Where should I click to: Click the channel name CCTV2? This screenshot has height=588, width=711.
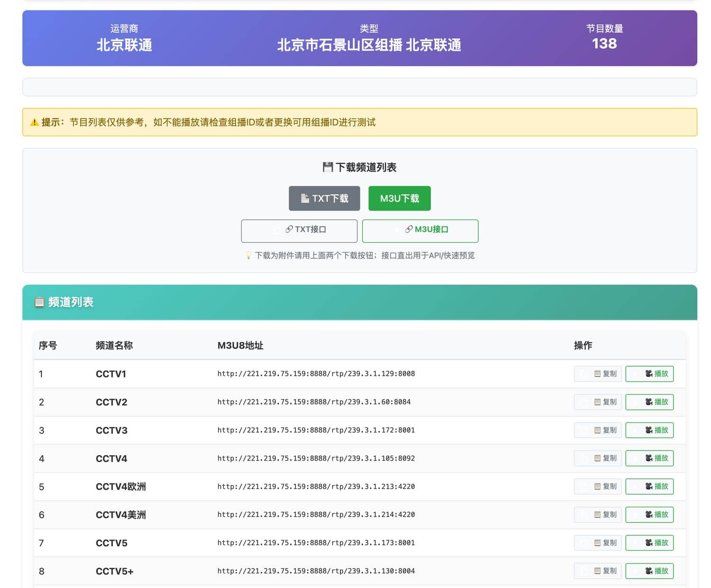(111, 402)
